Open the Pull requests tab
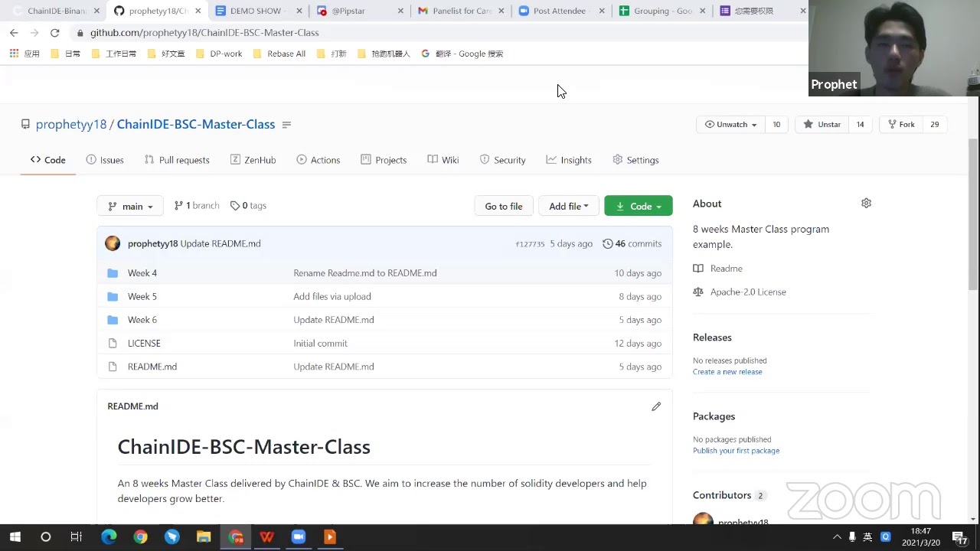The width and height of the screenshot is (980, 551). [x=177, y=160]
